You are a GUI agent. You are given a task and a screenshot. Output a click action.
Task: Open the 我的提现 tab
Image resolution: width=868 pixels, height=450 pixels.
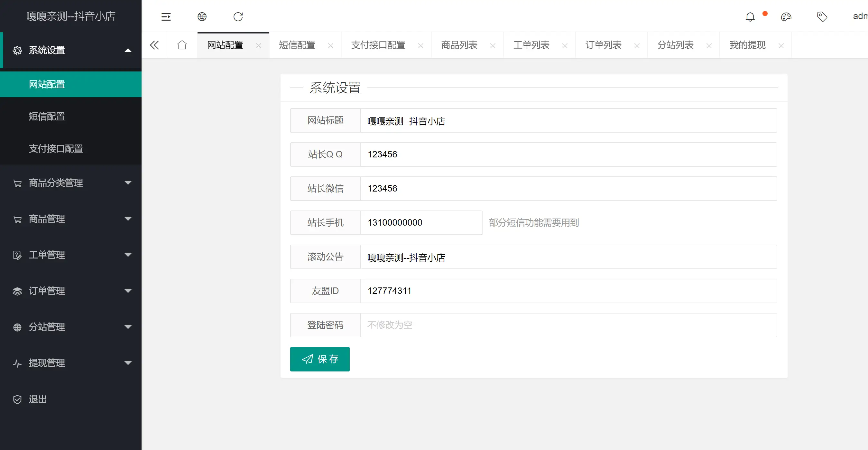pos(747,45)
